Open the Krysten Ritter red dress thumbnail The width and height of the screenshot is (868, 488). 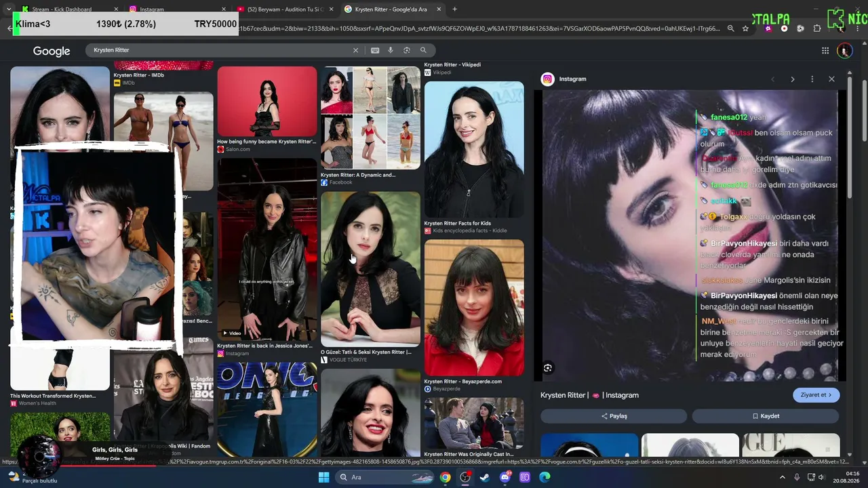point(267,102)
